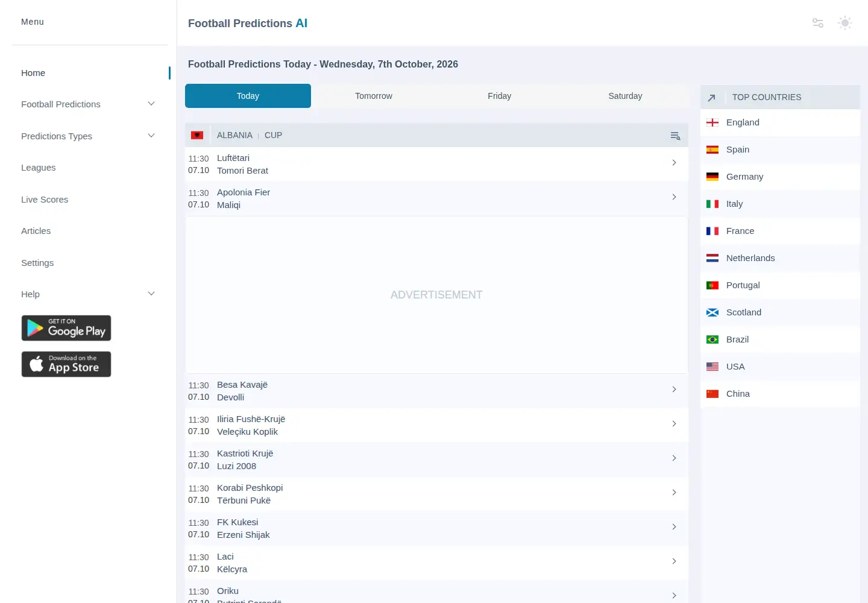Open Korabi Peshkopi vs Tërbuni Pukë match
The width and height of the screenshot is (868, 603).
click(436, 494)
